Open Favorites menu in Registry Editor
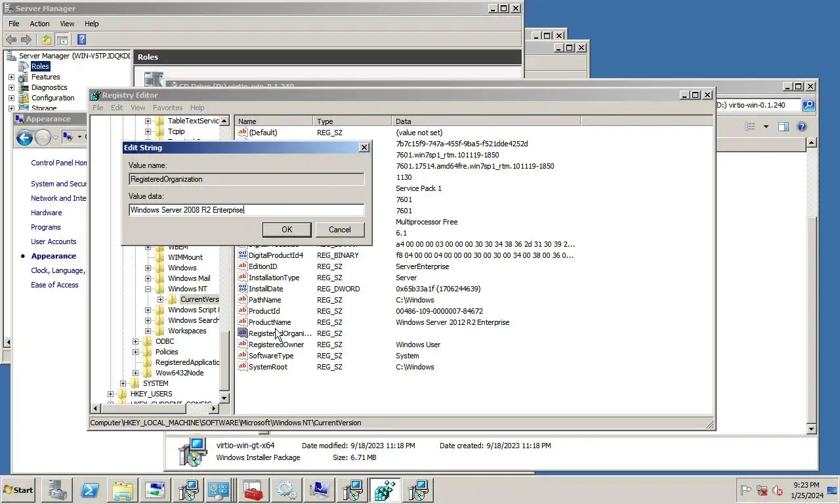 pos(167,108)
